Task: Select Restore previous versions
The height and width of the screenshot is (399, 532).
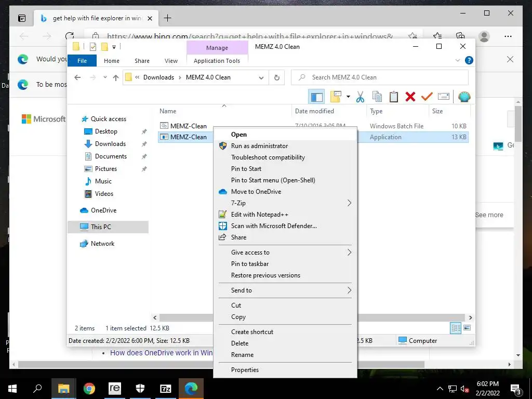Action: pyautogui.click(x=285, y=275)
